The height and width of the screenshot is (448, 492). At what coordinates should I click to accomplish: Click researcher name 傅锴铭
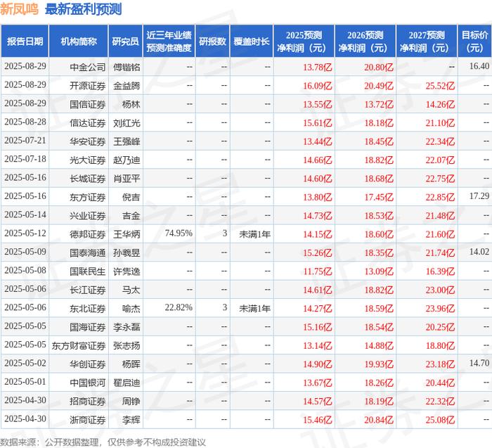click(127, 68)
